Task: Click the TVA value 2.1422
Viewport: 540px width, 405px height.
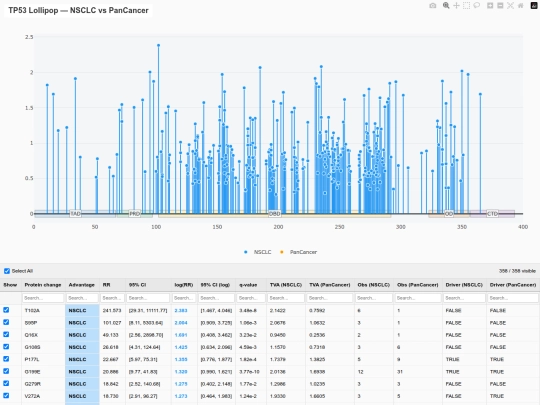Action: click(x=278, y=310)
